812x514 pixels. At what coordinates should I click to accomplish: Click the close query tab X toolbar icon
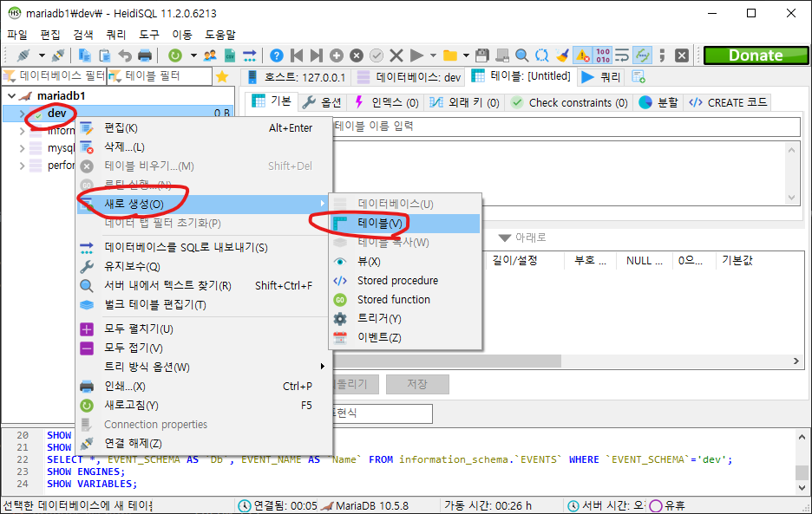682,55
